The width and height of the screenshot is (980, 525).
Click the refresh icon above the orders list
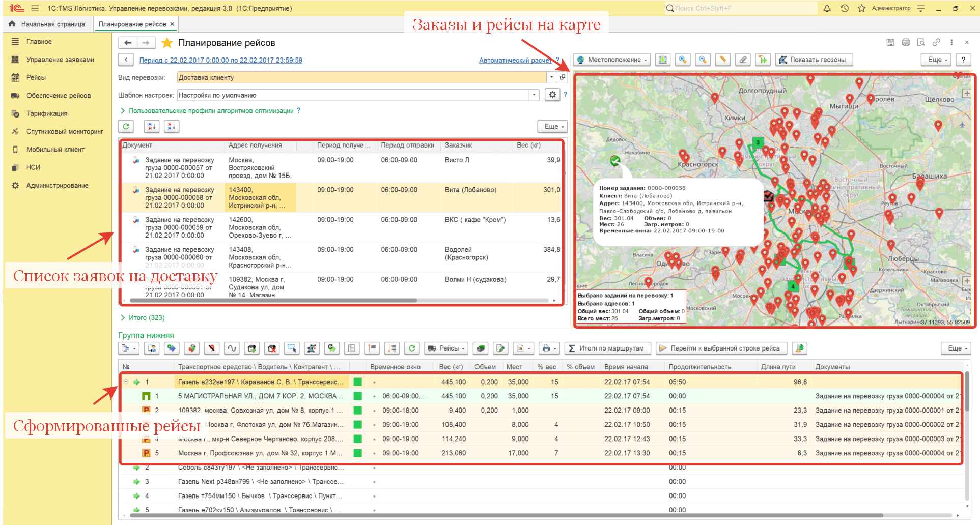(126, 127)
